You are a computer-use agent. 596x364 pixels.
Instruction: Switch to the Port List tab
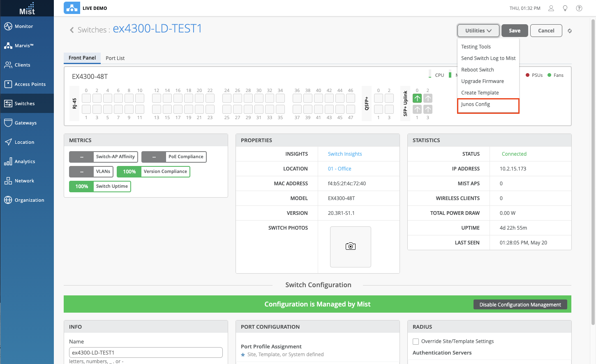(115, 58)
